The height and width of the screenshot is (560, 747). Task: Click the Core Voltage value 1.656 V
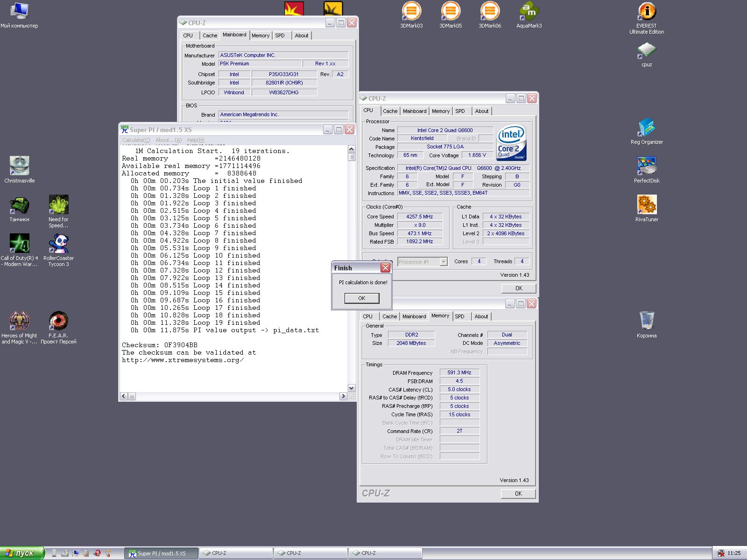pos(477,155)
